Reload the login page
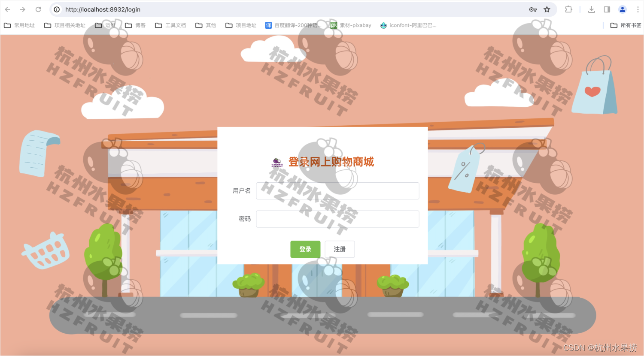This screenshot has width=644, height=356. click(x=38, y=9)
